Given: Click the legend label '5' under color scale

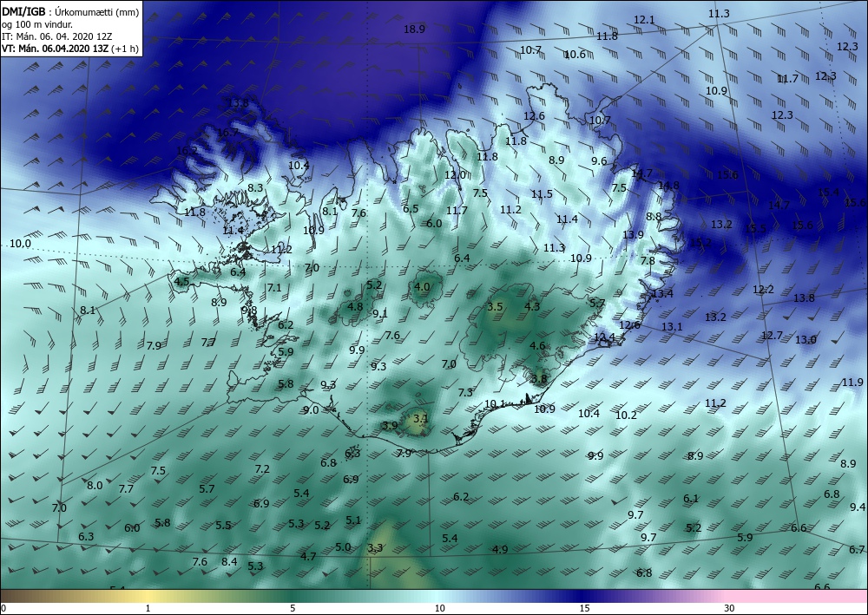Looking at the screenshot, I should (x=293, y=608).
